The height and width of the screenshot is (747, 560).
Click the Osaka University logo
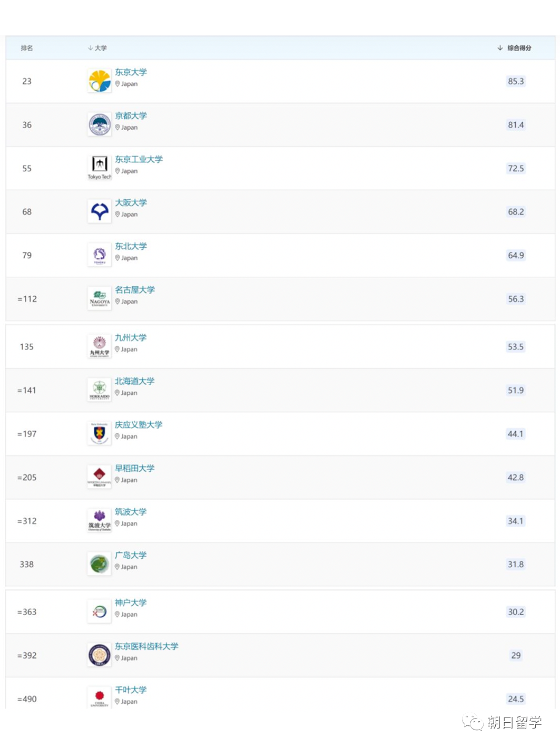pos(100,212)
